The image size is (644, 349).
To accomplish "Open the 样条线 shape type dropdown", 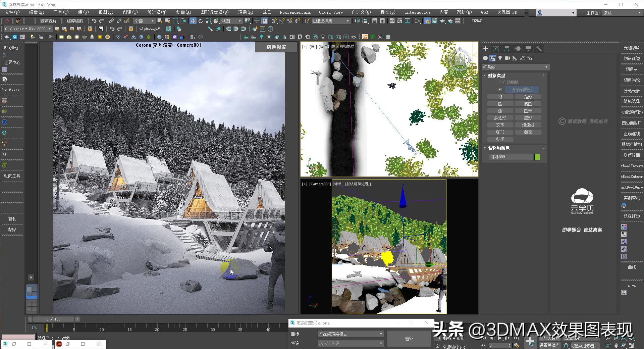I will click(x=515, y=67).
